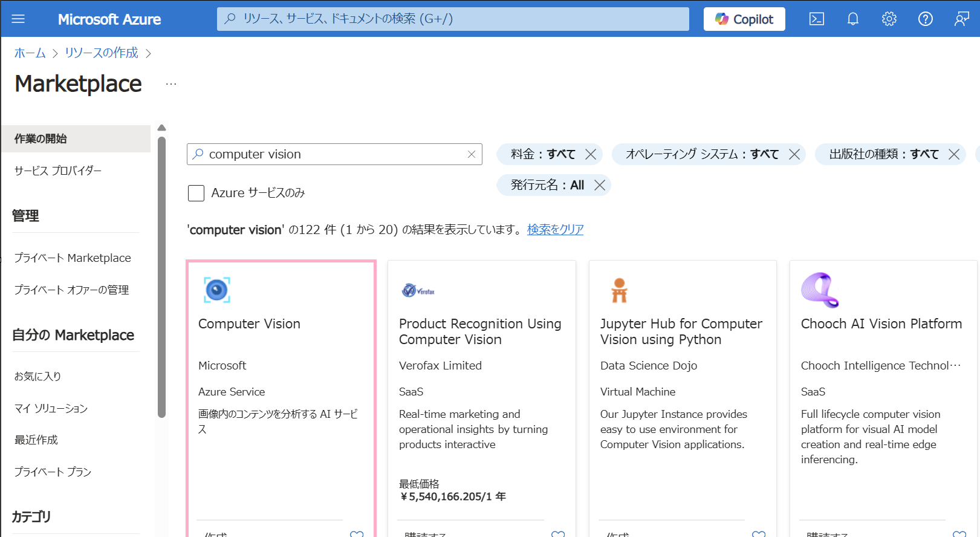Remove the 料金 filter chip

[591, 154]
